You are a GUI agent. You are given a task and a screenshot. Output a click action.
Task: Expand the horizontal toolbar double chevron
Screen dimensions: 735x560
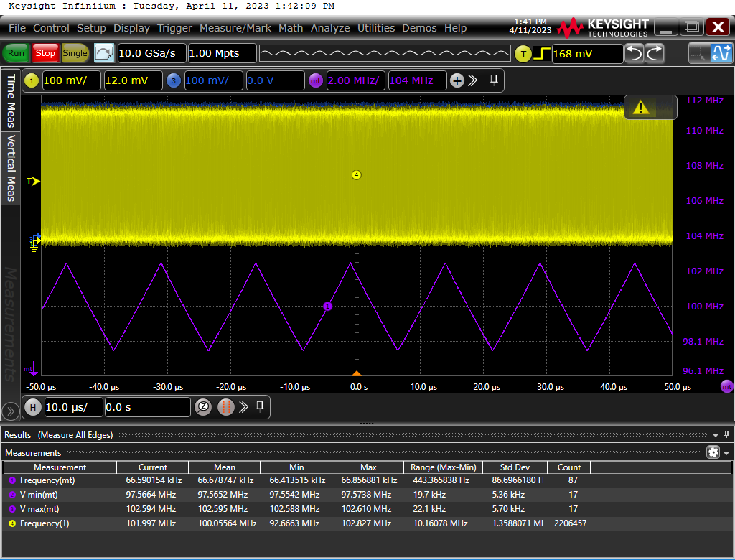click(x=243, y=407)
